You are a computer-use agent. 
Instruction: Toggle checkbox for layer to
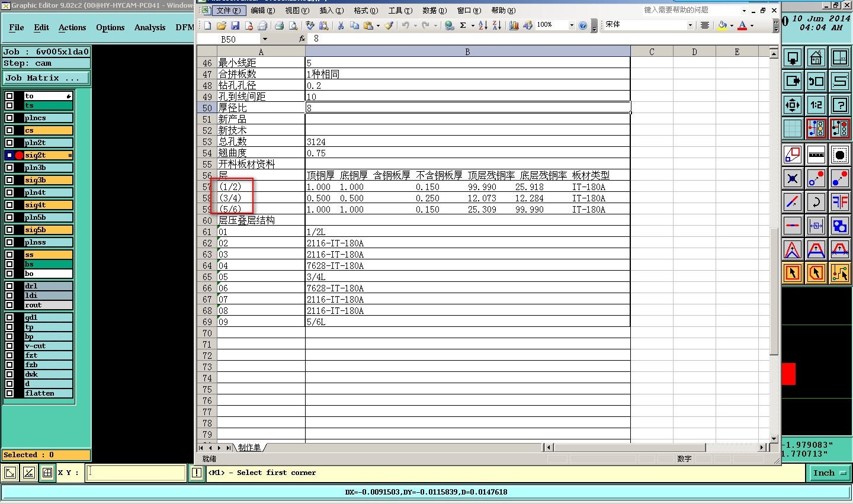[x=9, y=96]
